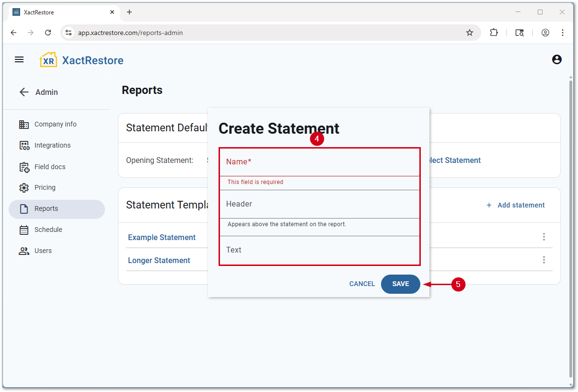
Task: Click the hamburger navigation menu
Action: (x=19, y=59)
